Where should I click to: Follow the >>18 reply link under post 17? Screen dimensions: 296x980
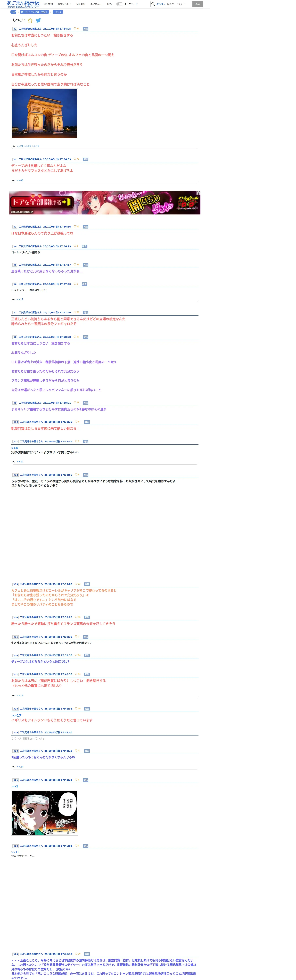20,695
